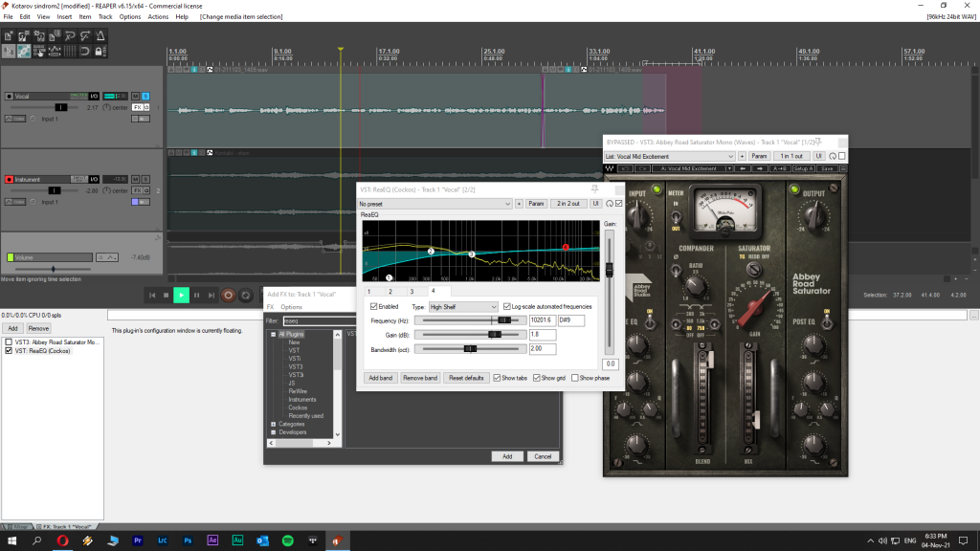Enable the Show phase checkbox
Viewport: 980px width, 551px height.
click(x=574, y=378)
